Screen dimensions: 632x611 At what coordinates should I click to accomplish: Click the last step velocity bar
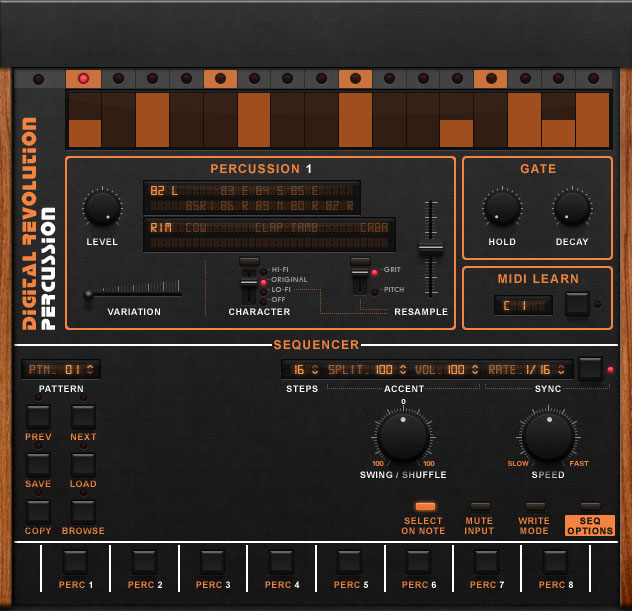coord(592,120)
